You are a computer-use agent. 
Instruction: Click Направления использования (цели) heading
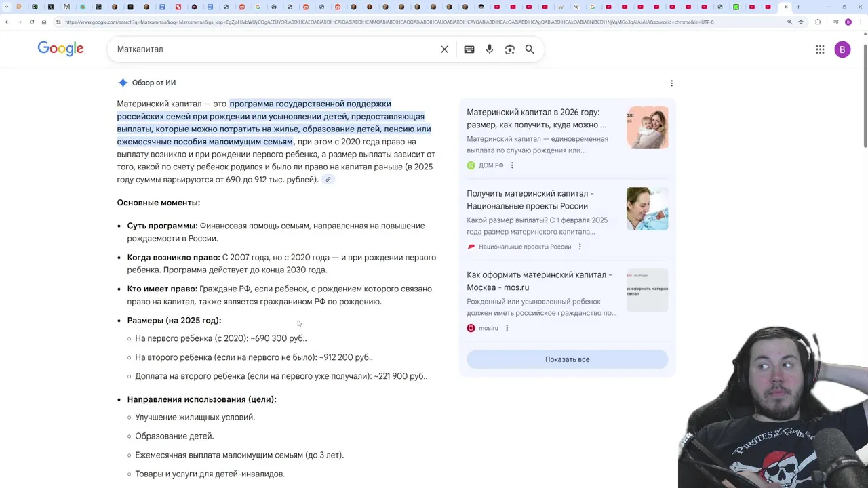201,399
